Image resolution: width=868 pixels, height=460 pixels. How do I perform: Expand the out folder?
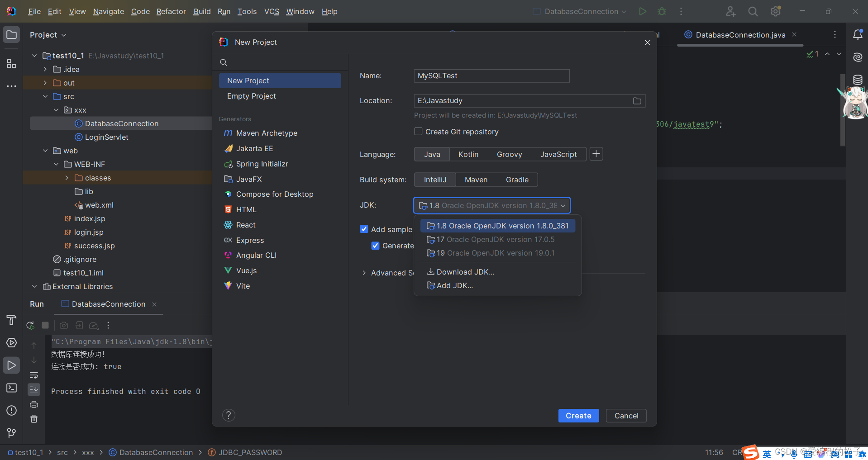pos(45,83)
